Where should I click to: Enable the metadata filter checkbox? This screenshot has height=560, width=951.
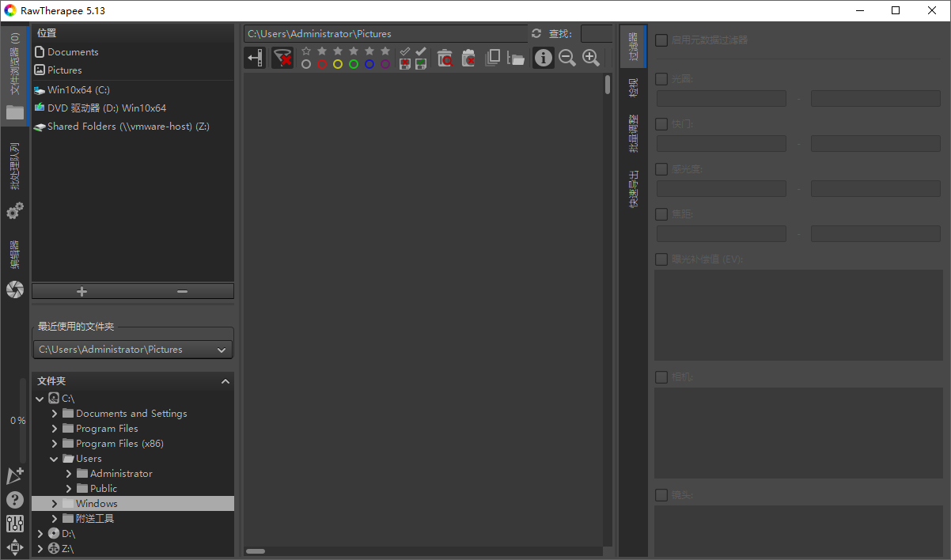pyautogui.click(x=661, y=40)
